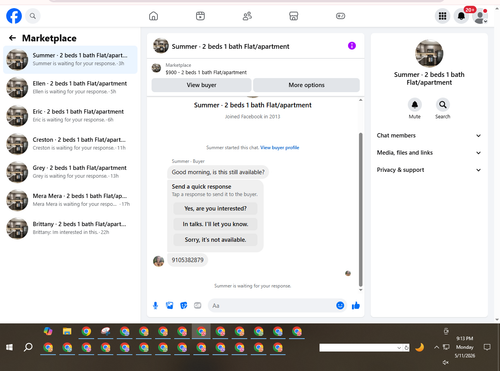Open File Explorer from the taskbar
The width and height of the screenshot is (500, 371).
click(67, 331)
